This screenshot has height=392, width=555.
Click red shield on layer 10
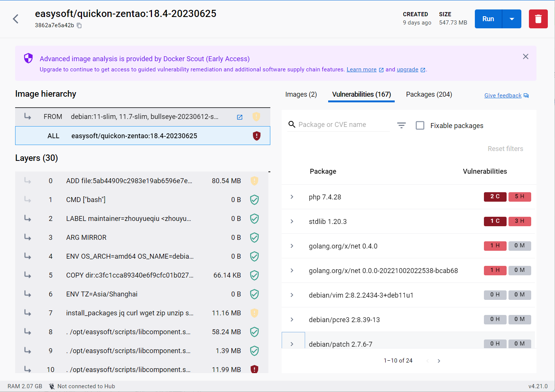click(x=254, y=369)
